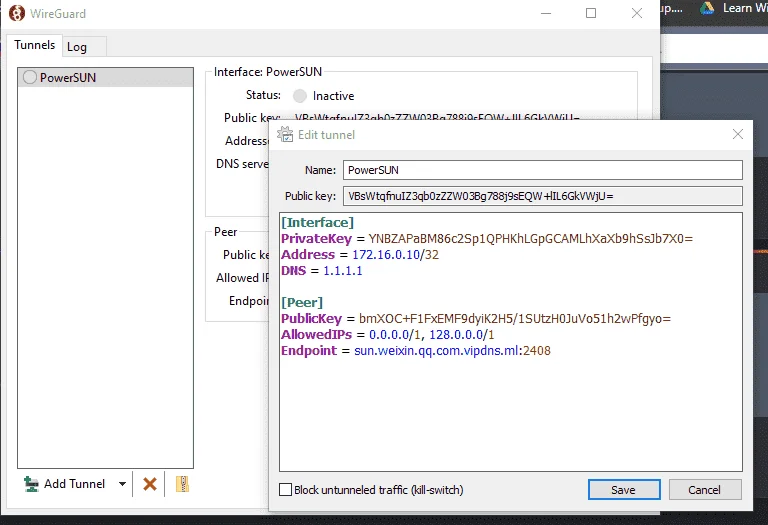Switch to the Tunnels tab

pyautogui.click(x=34, y=45)
